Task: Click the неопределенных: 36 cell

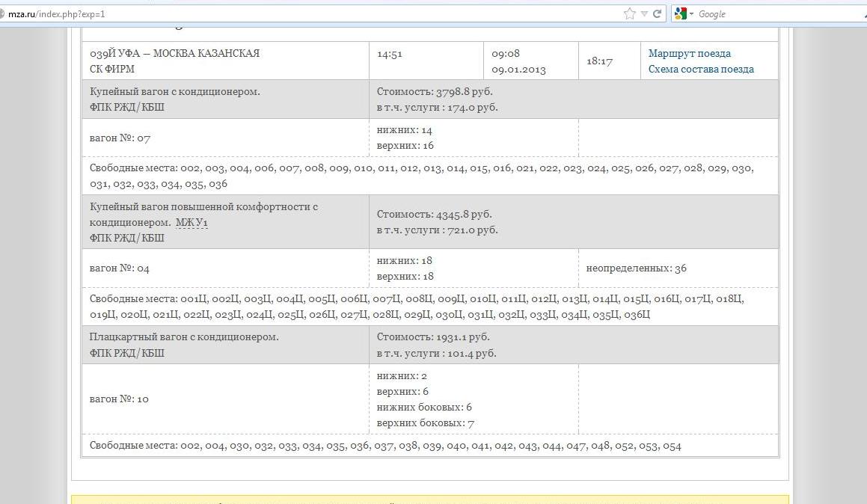Action: (636, 268)
